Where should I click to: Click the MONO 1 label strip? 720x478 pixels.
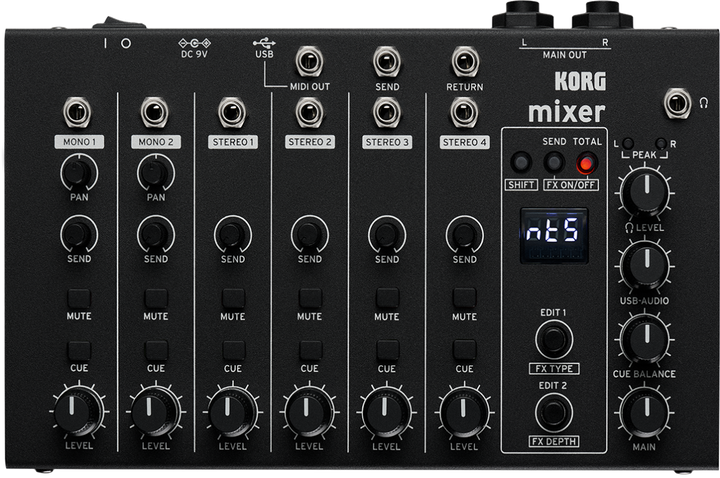[79, 142]
